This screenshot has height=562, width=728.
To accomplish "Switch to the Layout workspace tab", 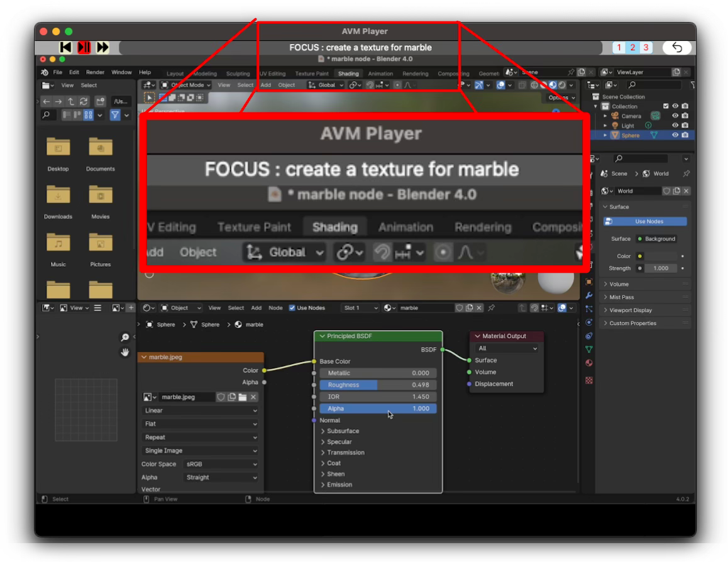I will [175, 74].
